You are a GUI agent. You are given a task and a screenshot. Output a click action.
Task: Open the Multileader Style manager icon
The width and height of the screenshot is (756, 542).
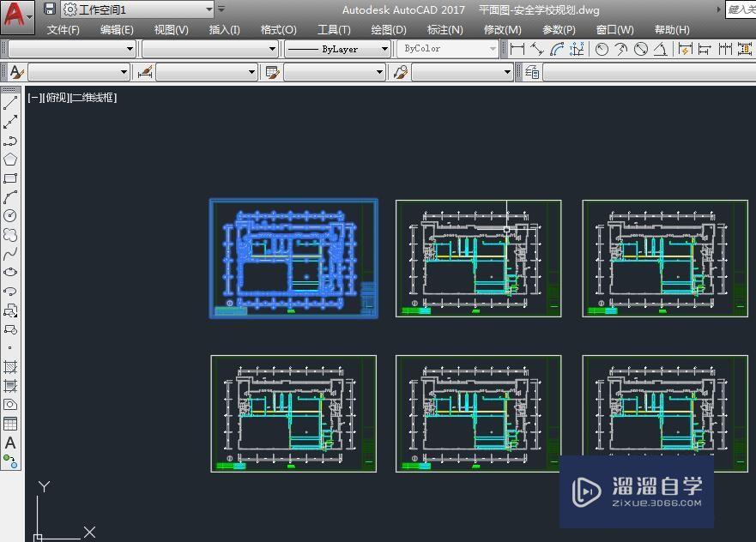pyautogui.click(x=401, y=72)
